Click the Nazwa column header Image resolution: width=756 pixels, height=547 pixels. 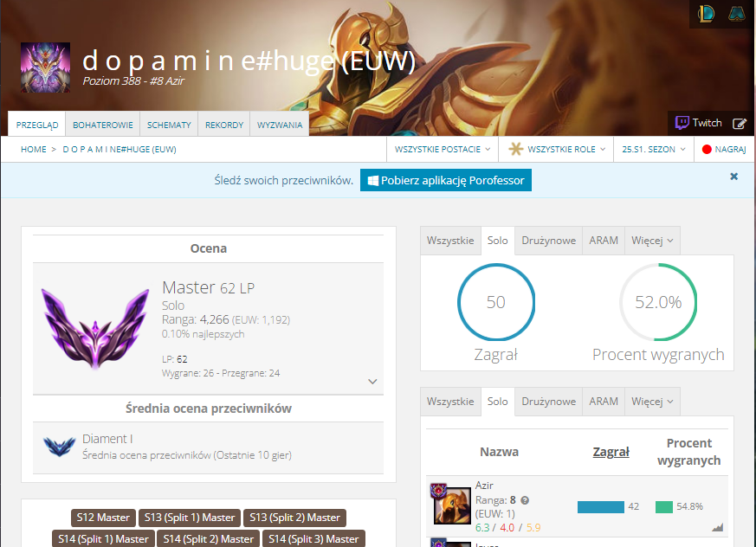pyautogui.click(x=500, y=452)
